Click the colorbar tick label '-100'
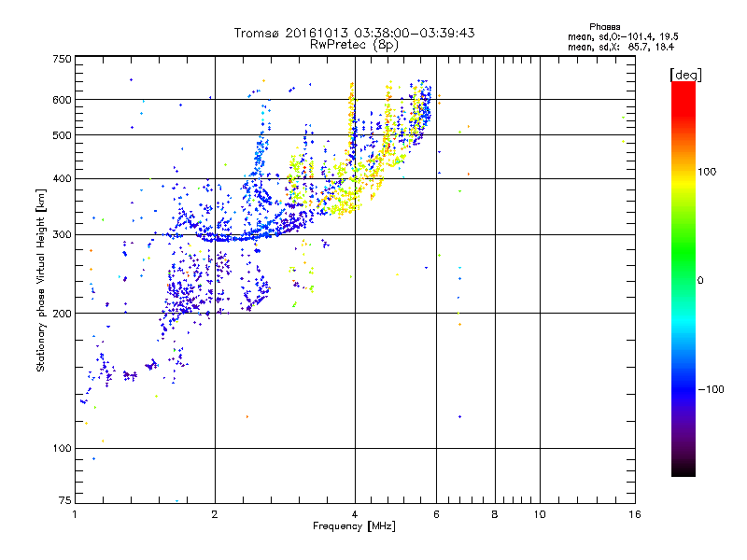Image resolution: width=747 pixels, height=560 pixels. [711, 389]
